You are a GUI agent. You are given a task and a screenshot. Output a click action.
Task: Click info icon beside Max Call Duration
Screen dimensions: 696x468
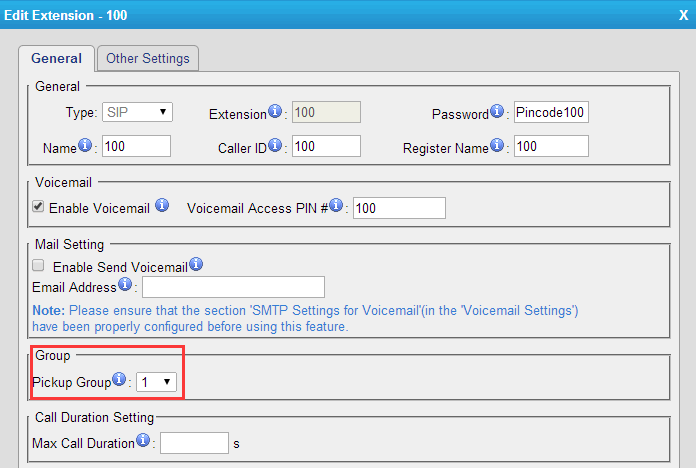coord(143,440)
